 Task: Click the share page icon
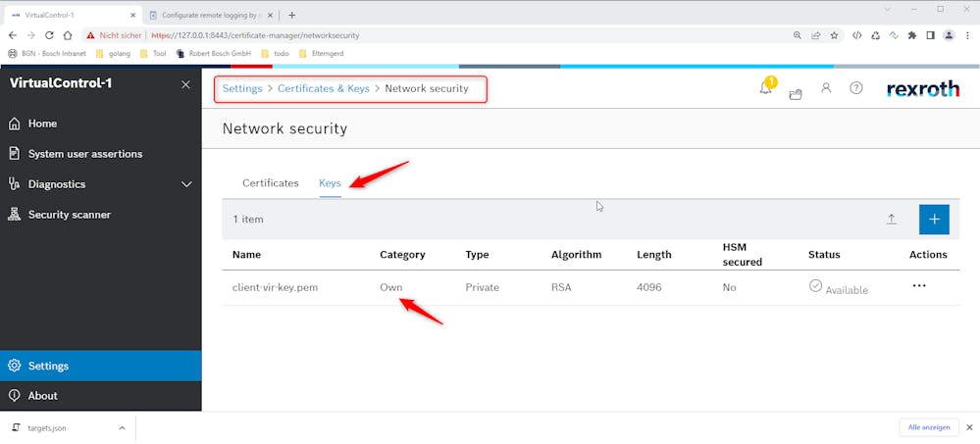pos(815,35)
